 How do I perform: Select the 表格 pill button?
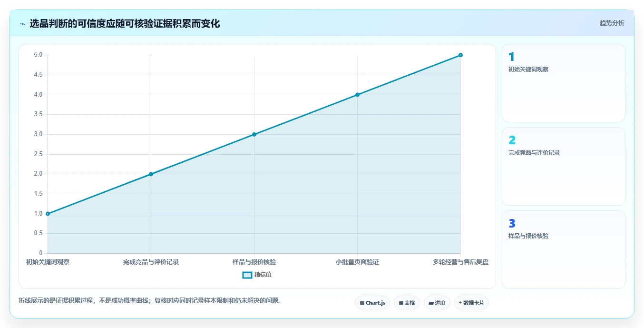click(407, 303)
